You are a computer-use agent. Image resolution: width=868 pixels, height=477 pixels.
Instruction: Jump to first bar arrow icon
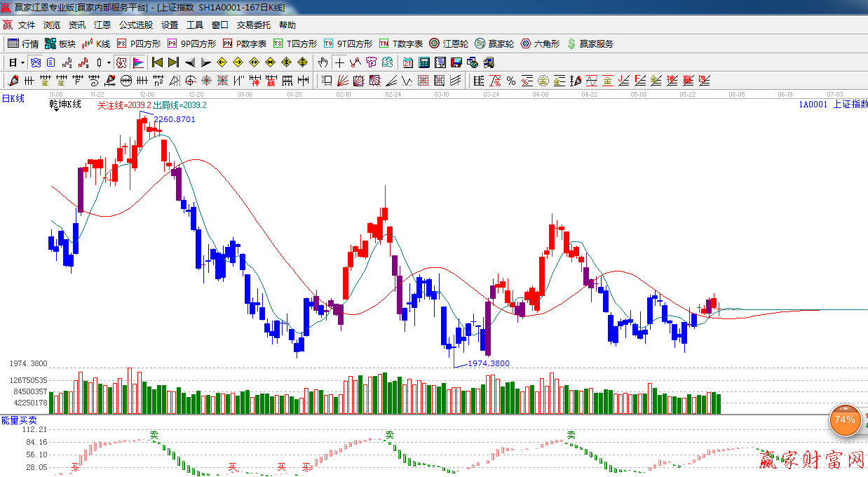(157, 62)
